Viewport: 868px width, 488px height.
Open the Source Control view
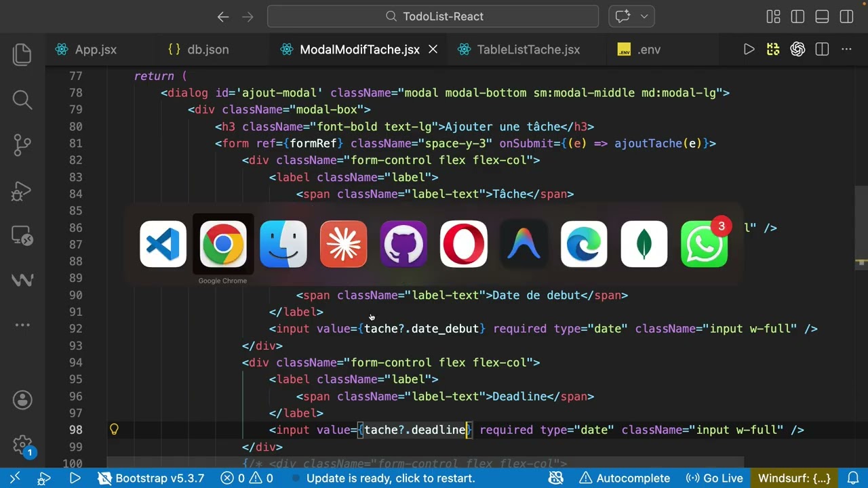[x=22, y=144]
